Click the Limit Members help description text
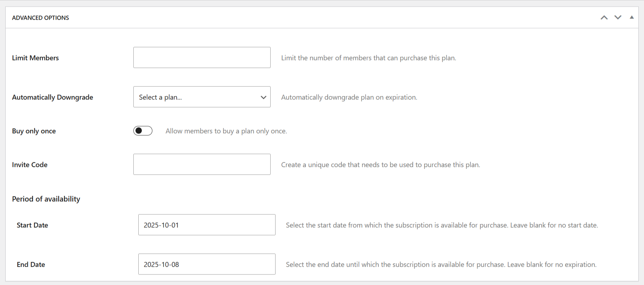 pos(368,58)
